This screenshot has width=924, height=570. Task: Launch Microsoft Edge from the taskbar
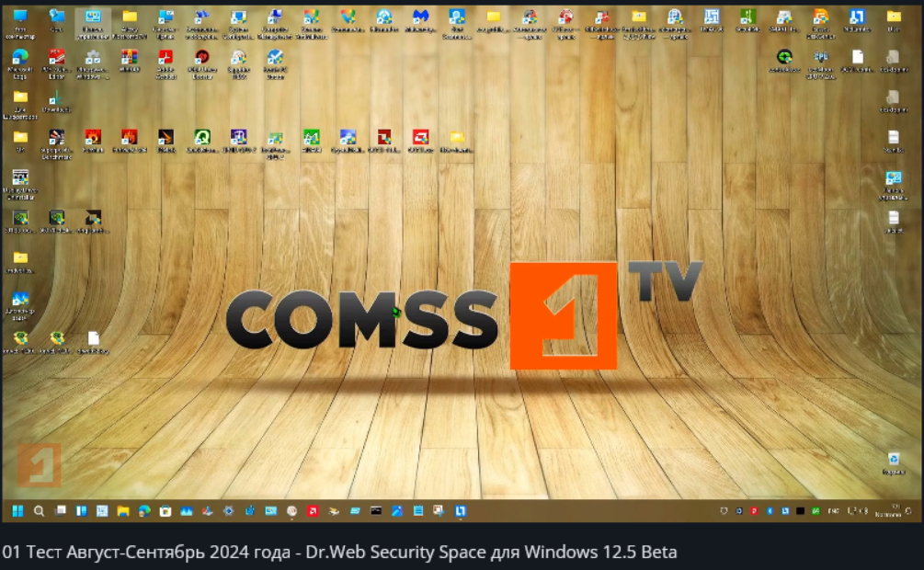tap(144, 511)
